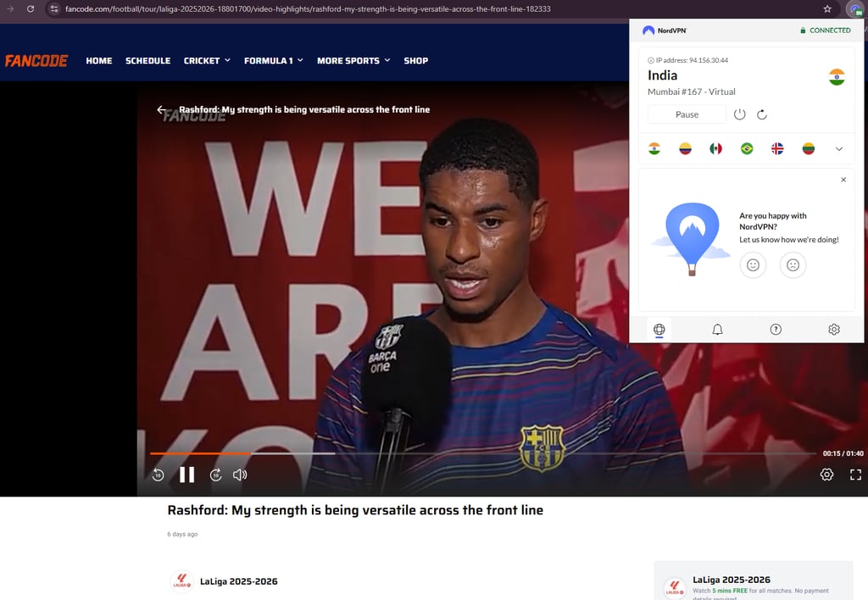Rewind video by 10 seconds
The height and width of the screenshot is (600, 868).
tap(158, 475)
